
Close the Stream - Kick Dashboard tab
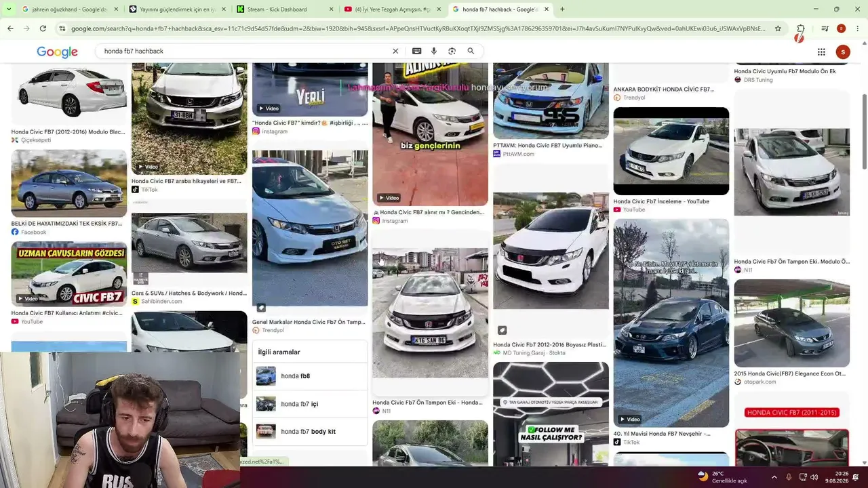point(331,9)
